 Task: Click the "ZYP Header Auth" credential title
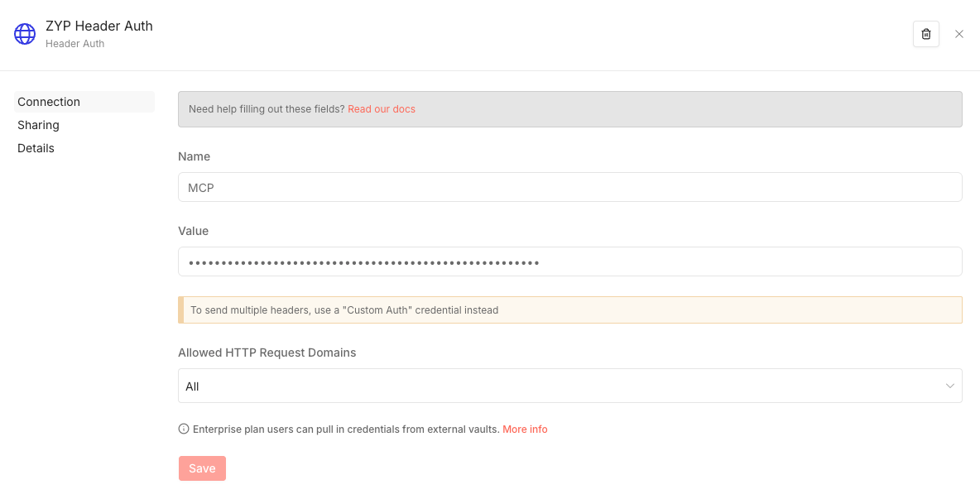tap(99, 26)
